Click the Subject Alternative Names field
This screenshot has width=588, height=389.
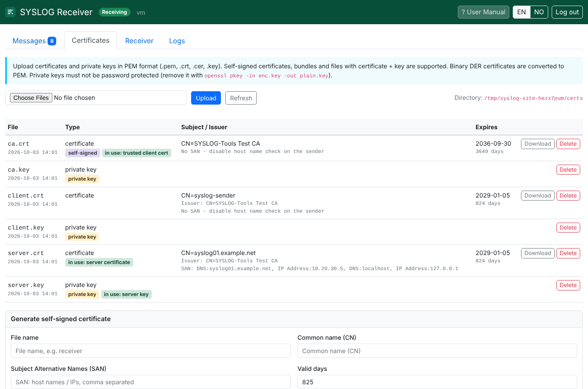(150, 382)
